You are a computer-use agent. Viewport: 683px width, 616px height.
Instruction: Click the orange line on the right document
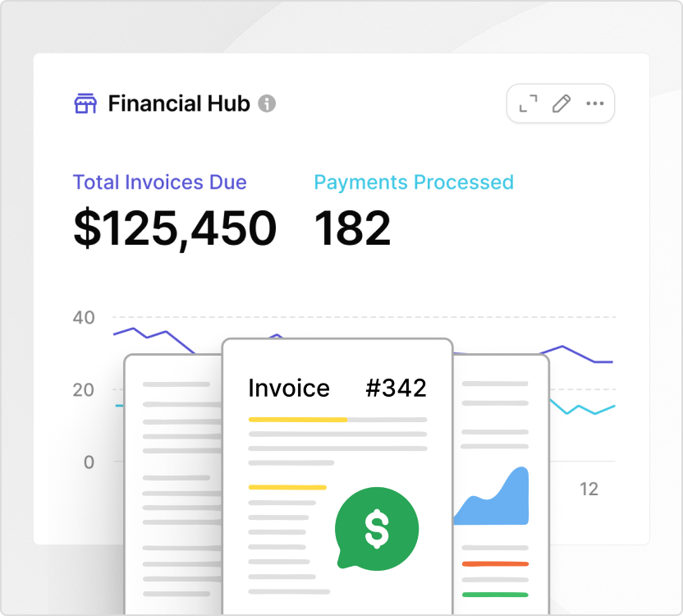pyautogui.click(x=495, y=564)
